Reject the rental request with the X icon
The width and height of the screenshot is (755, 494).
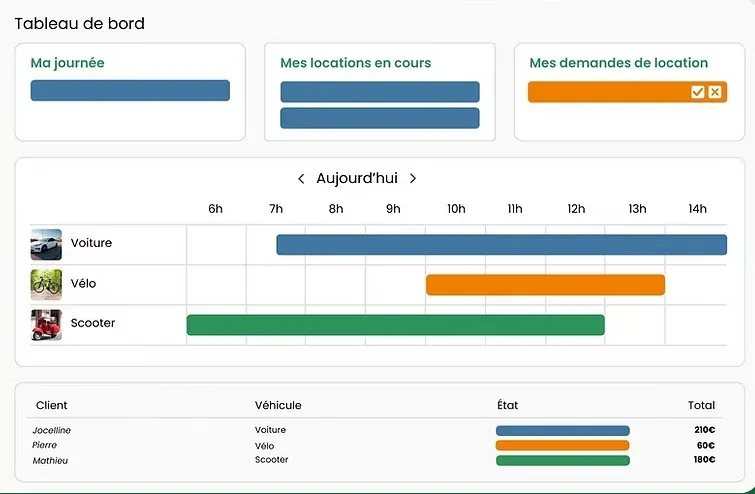tap(715, 92)
